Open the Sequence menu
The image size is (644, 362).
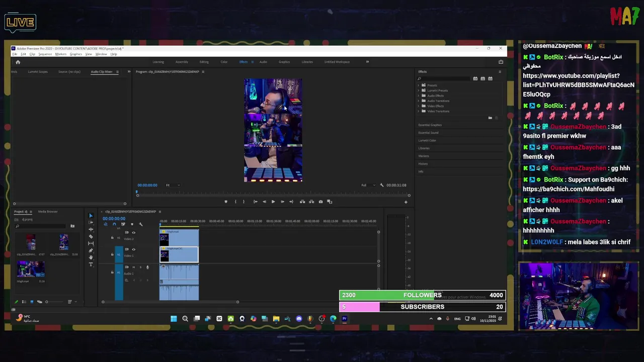coord(45,54)
